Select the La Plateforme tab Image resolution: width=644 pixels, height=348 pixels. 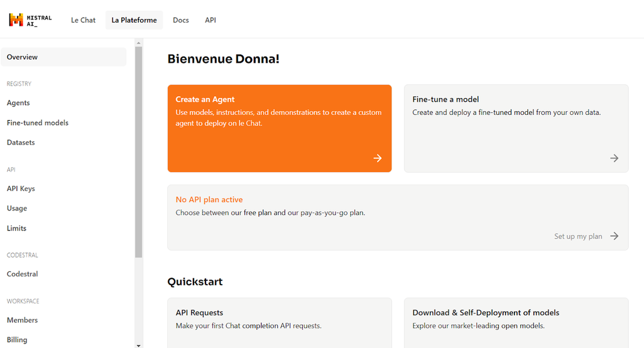(x=134, y=20)
